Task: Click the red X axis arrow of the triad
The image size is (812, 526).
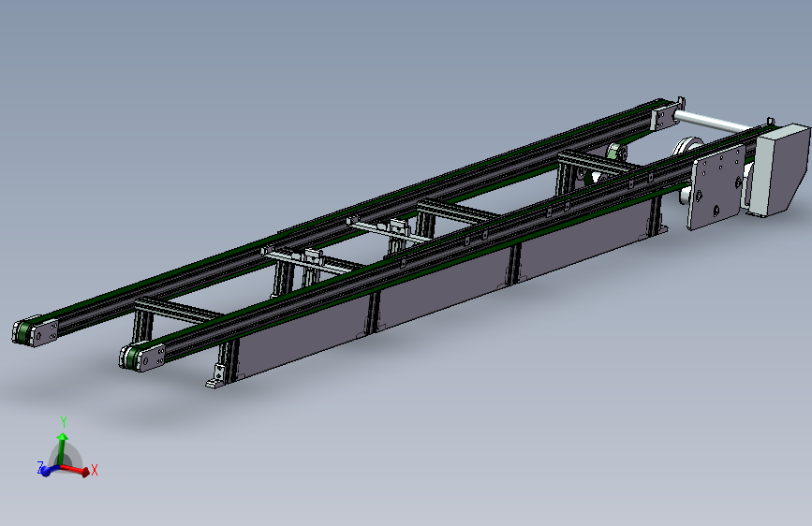Action: pos(76,470)
